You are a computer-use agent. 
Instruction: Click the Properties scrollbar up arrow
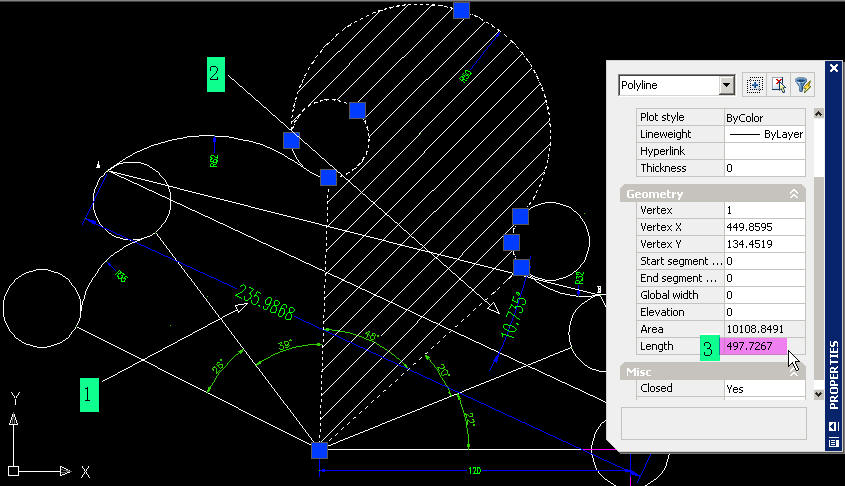tap(818, 113)
